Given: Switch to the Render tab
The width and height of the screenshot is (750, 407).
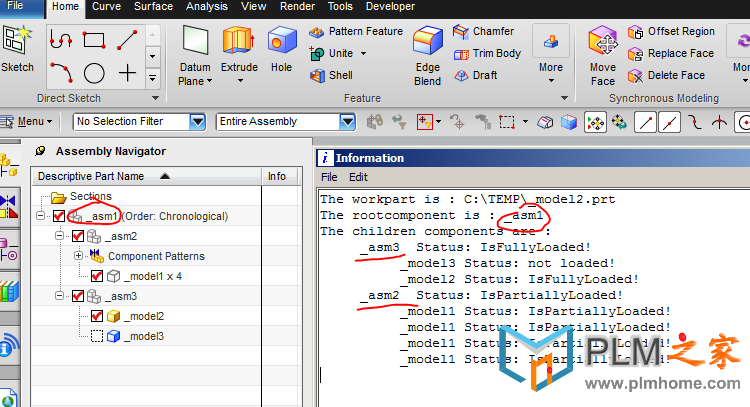Looking at the screenshot, I should click(x=297, y=7).
